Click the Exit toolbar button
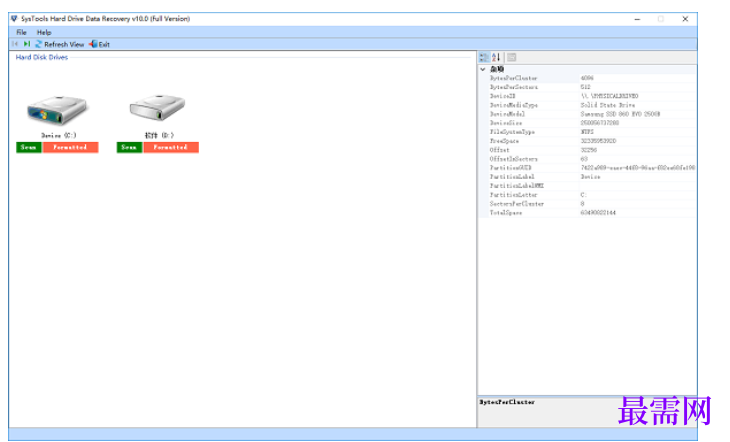Viewport: 730px width, 442px height. click(x=100, y=44)
